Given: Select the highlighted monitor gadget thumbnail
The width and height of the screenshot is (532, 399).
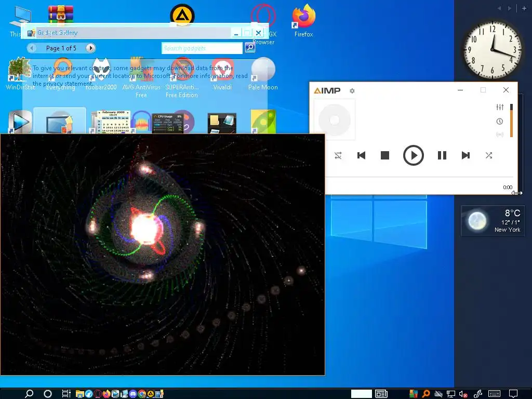Looking at the screenshot, I should coord(60,121).
